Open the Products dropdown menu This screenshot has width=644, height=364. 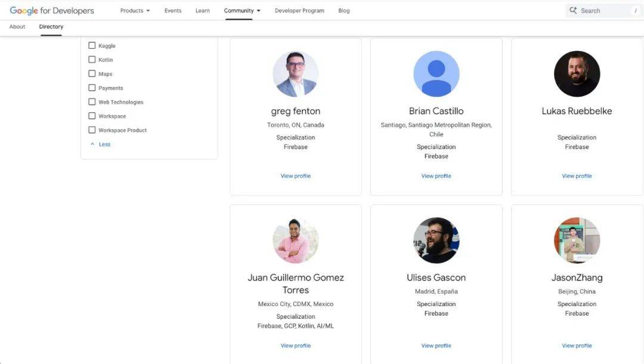click(x=134, y=10)
